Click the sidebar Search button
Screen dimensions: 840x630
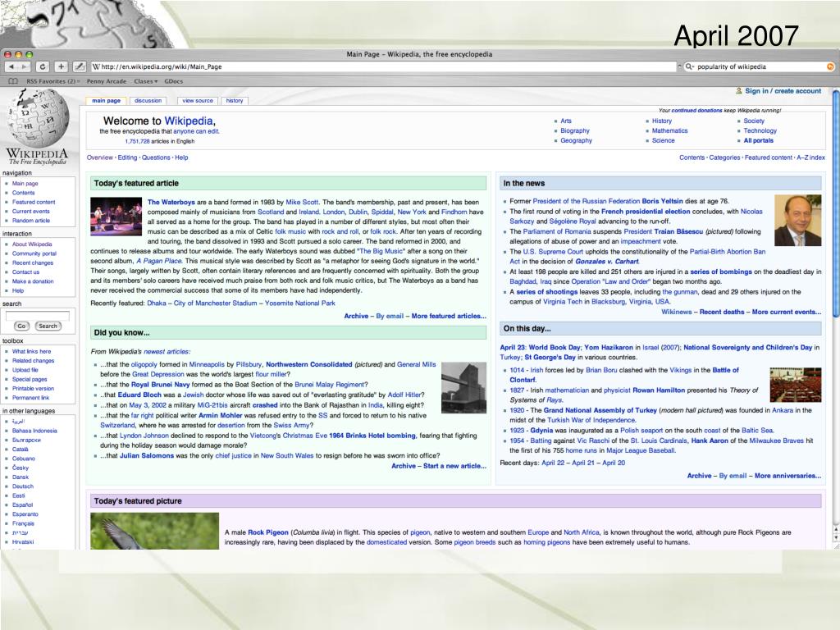pyautogui.click(x=48, y=326)
